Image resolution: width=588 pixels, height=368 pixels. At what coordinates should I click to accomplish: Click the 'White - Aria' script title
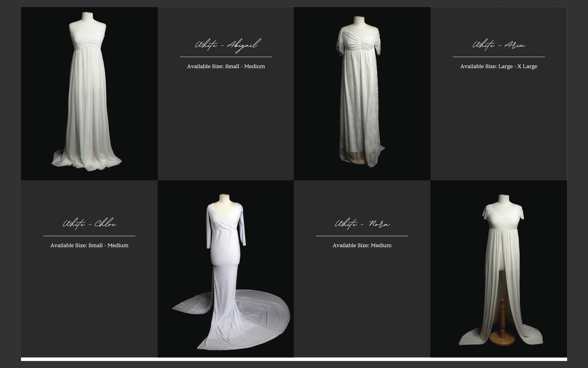tap(499, 45)
